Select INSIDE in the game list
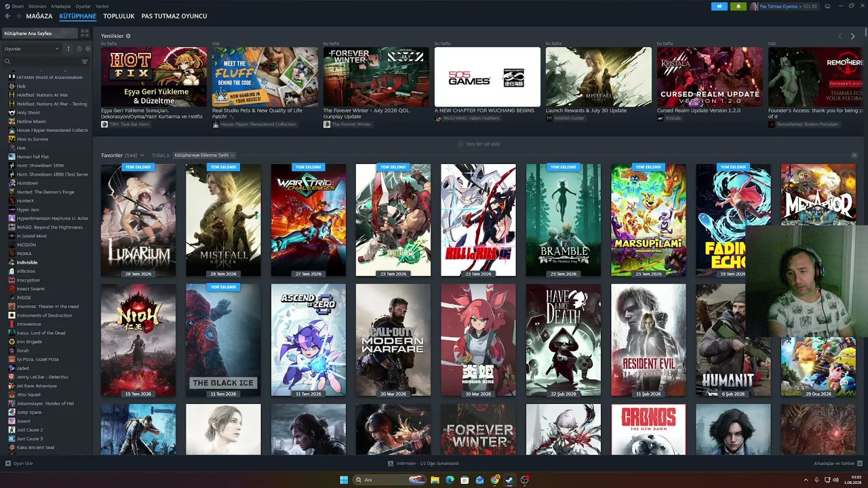Image resolution: width=868 pixels, height=488 pixels. (24, 298)
